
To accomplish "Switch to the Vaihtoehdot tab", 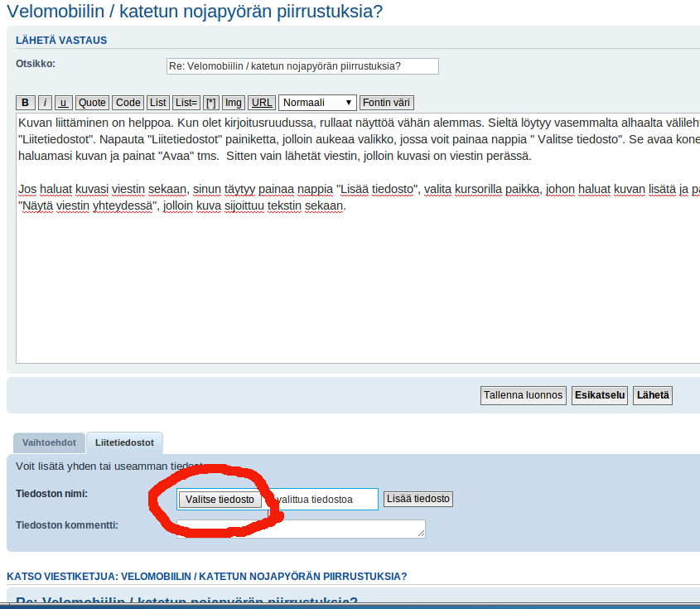I will [49, 443].
